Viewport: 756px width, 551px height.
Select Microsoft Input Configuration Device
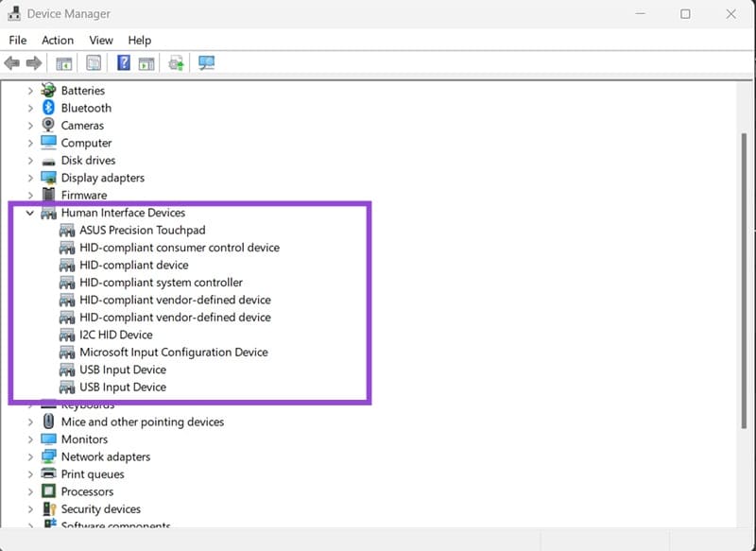174,352
